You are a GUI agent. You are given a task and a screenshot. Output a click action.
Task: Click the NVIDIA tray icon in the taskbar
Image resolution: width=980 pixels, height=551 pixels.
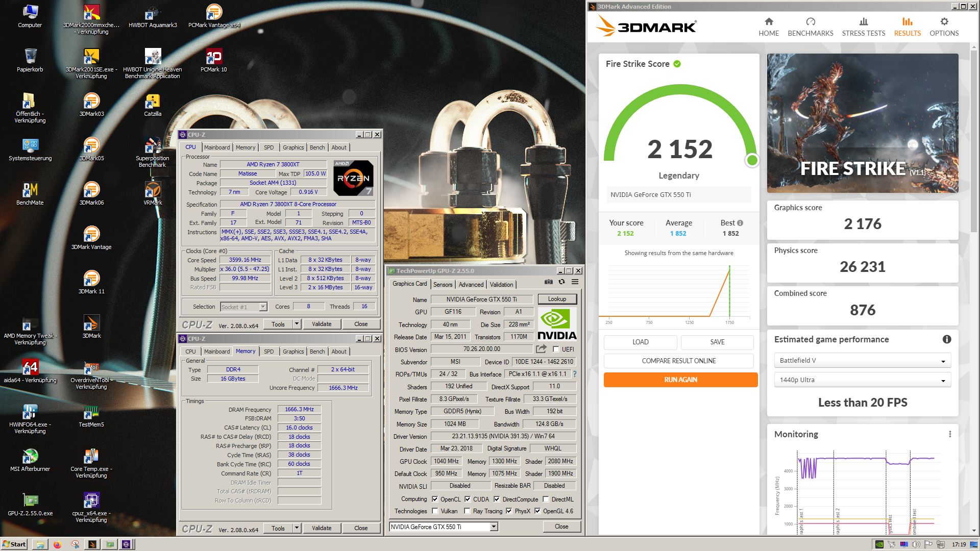click(x=879, y=544)
